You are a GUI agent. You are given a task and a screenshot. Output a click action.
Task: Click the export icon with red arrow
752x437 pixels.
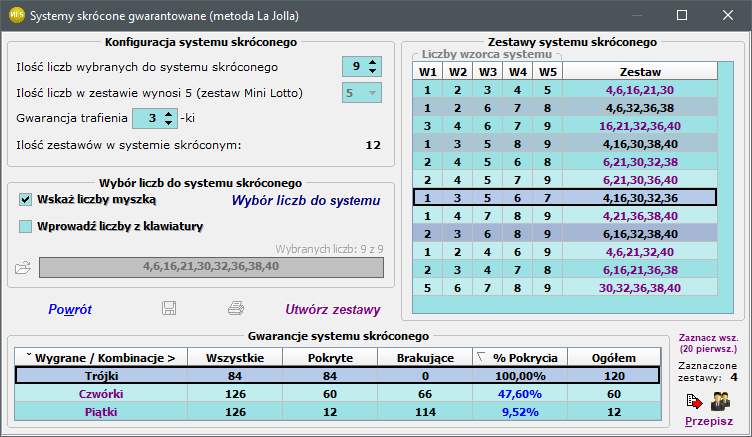(694, 401)
